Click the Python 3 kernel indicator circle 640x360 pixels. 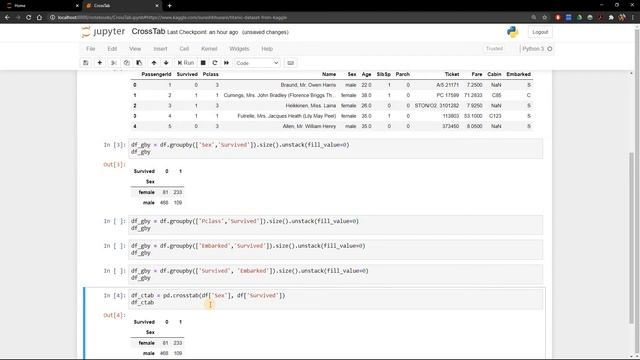point(550,49)
